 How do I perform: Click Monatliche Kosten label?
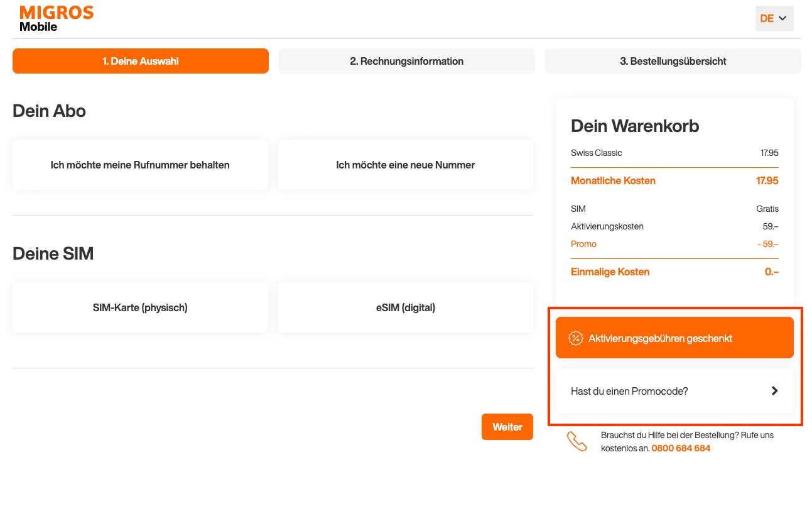[x=613, y=180]
